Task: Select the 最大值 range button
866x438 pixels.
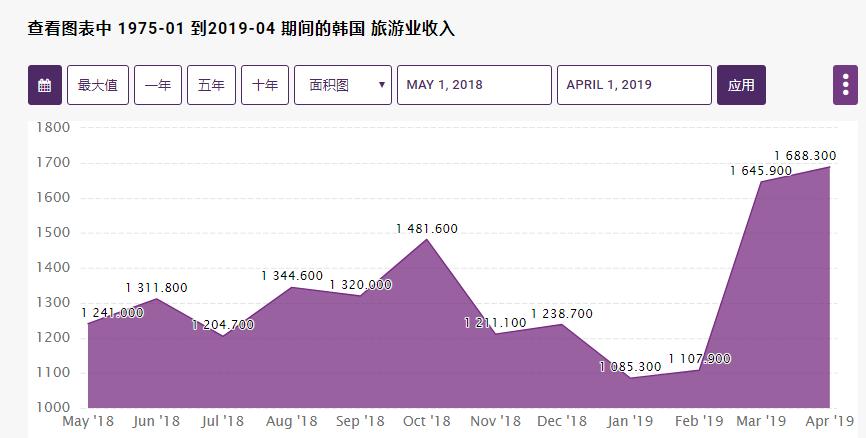Action: [x=98, y=85]
